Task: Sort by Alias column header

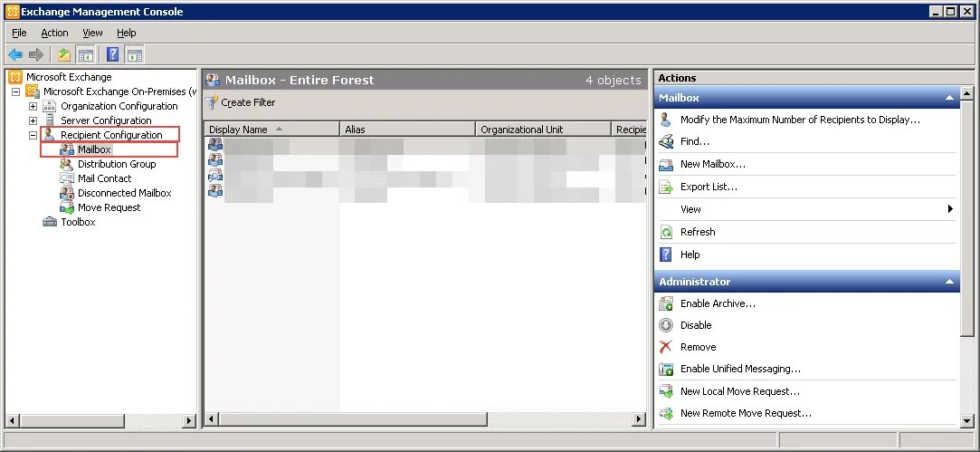Action: [x=408, y=130]
